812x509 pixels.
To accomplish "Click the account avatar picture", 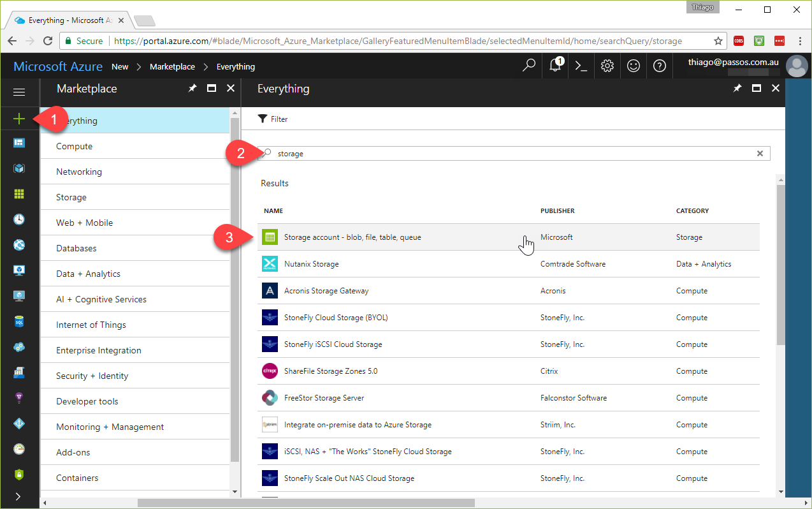I will [x=797, y=66].
